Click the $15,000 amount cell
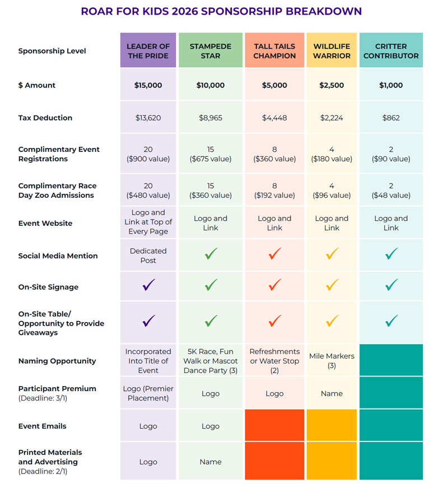The width and height of the screenshot is (448, 488). coord(148,85)
